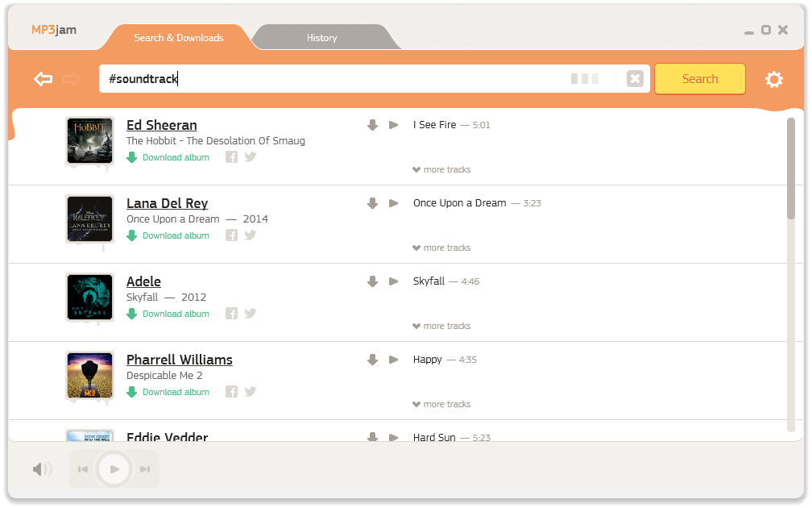
Task: Play the Hard Sun track
Action: click(394, 438)
